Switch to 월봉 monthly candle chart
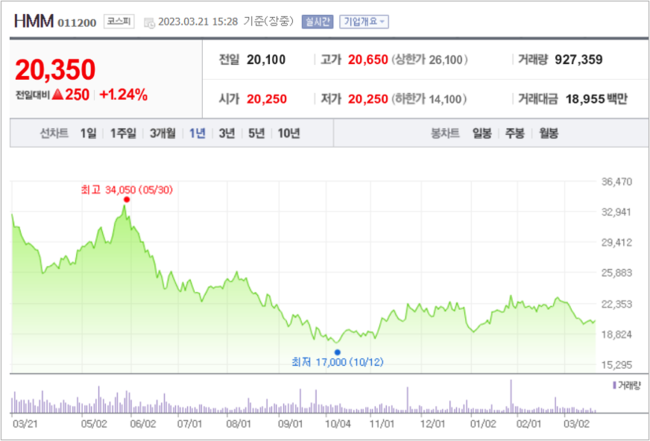This screenshot has width=650, height=441. pos(549,133)
